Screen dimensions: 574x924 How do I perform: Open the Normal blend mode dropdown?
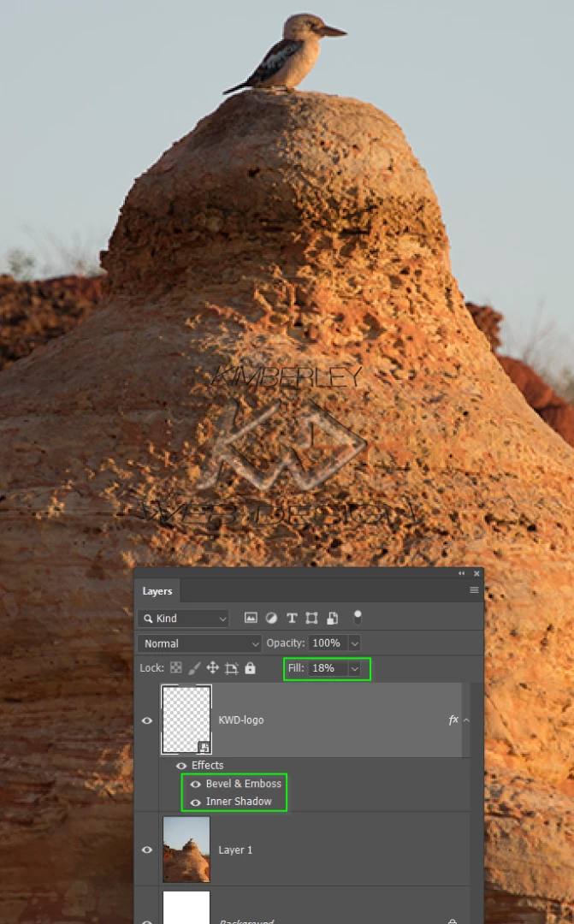click(x=199, y=643)
